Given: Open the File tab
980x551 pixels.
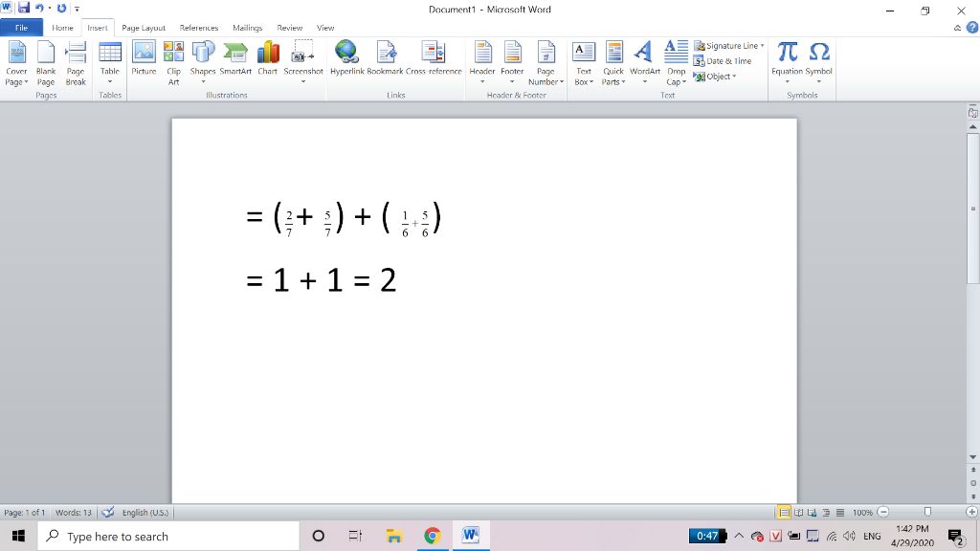Looking at the screenshot, I should (x=21, y=28).
